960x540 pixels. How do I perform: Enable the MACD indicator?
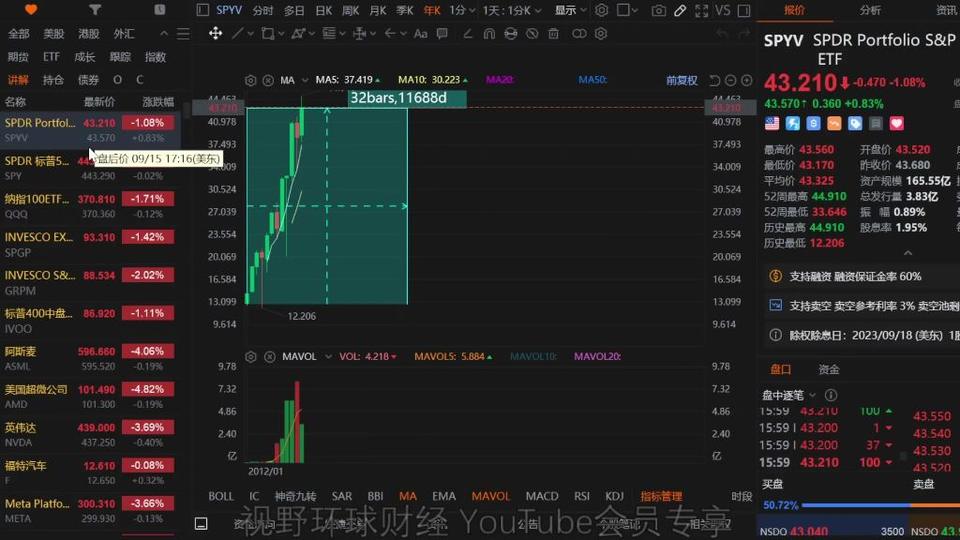coord(542,496)
